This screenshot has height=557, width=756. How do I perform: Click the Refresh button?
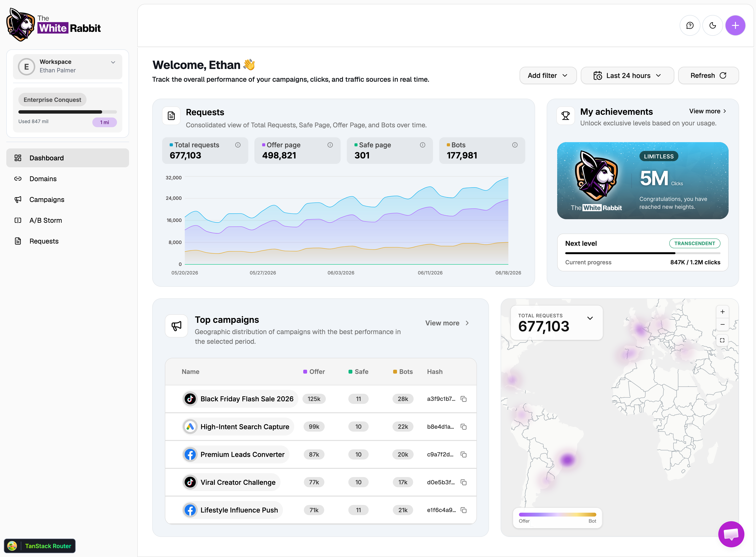708,76
